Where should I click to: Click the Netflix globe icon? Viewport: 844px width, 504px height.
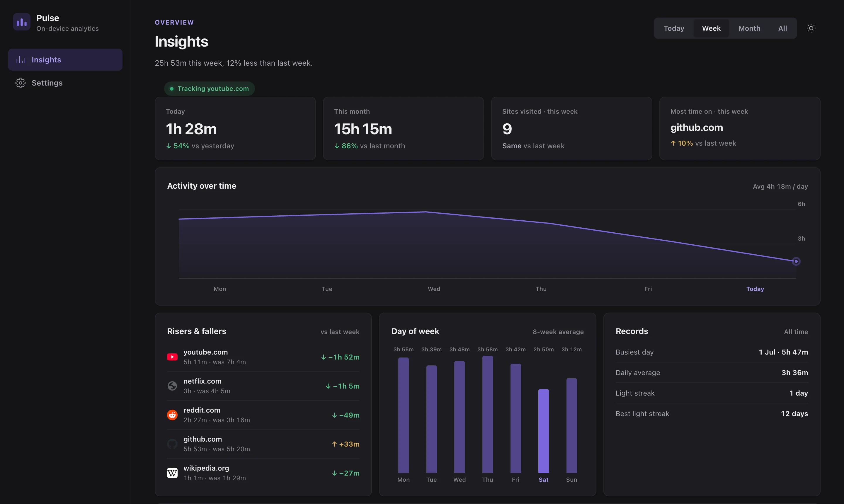pos(172,386)
